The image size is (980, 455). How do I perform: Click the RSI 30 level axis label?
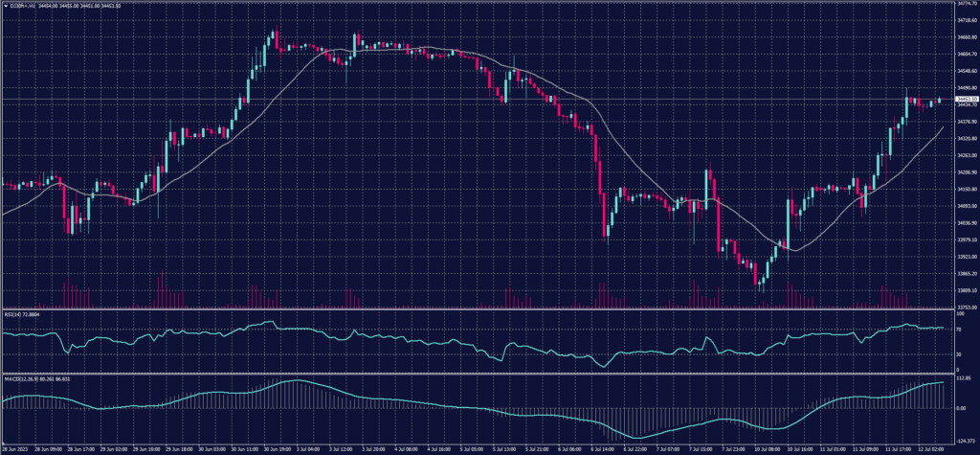tap(958, 354)
